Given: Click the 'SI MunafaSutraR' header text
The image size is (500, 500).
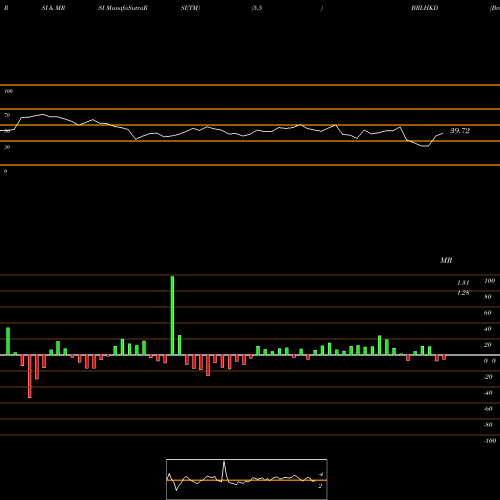Looking at the screenshot, I should 123,8.
